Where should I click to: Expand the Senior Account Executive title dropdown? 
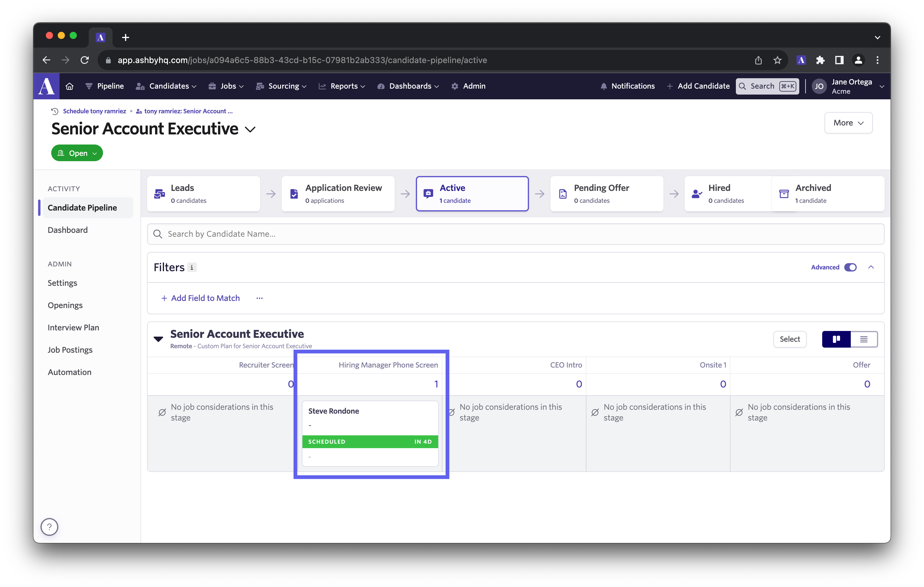(250, 130)
